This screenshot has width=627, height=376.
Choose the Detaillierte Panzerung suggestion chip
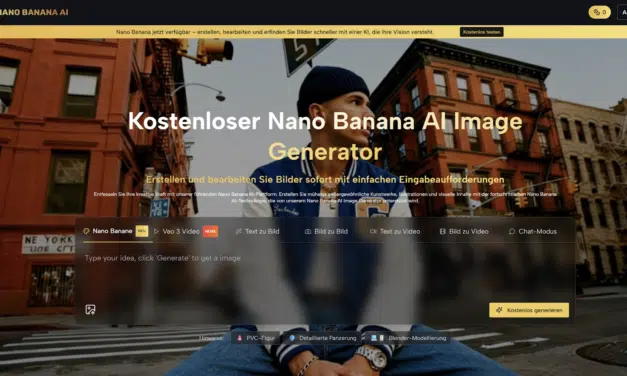322,338
